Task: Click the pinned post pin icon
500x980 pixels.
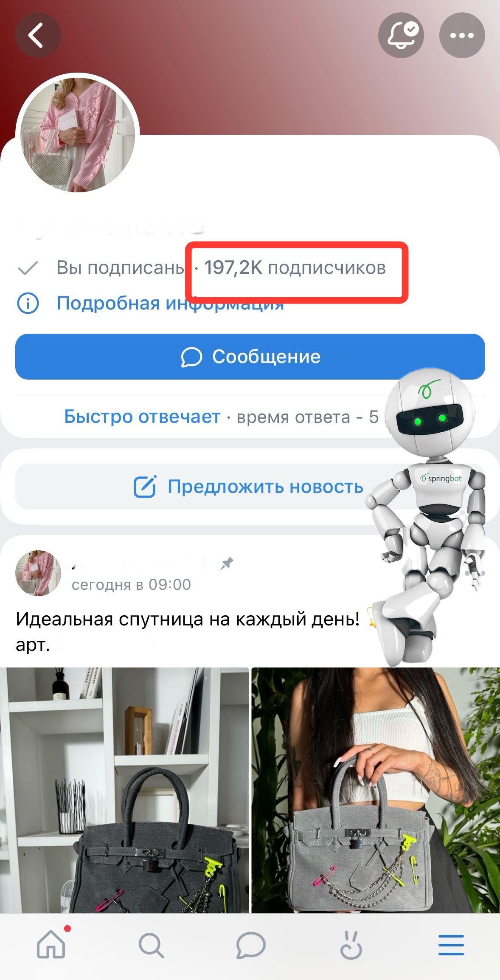Action: click(227, 563)
